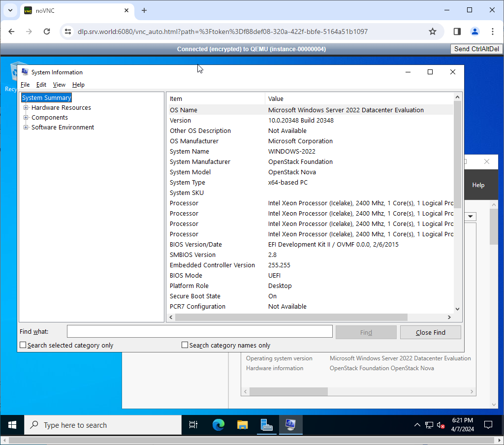Click the browser address bar URL

pos(223,32)
